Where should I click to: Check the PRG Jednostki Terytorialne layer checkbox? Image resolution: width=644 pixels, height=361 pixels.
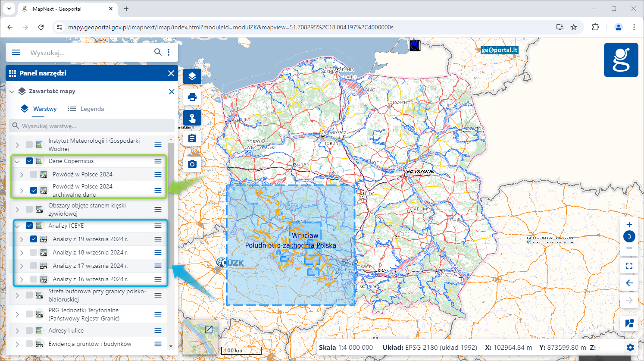pos(29,314)
